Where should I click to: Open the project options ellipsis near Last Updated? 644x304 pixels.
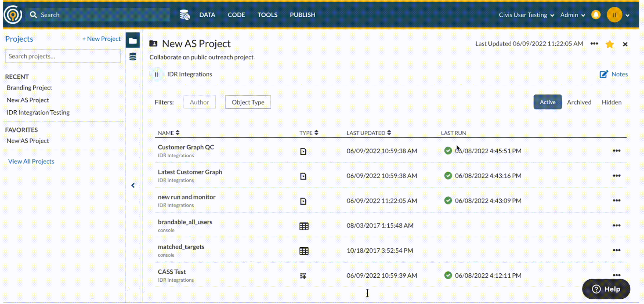pos(594,44)
